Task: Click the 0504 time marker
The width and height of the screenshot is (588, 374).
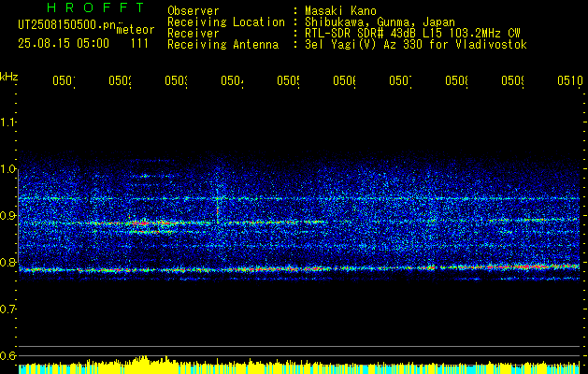Action: 232,80
